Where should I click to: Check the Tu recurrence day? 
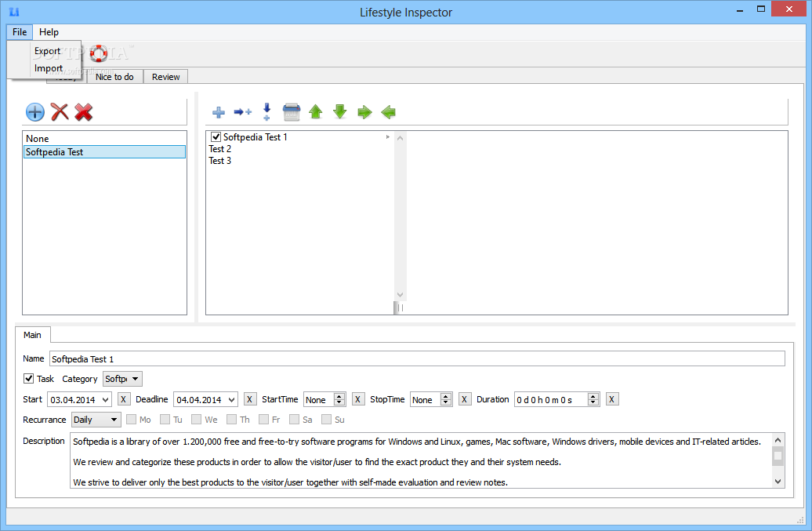165,419
